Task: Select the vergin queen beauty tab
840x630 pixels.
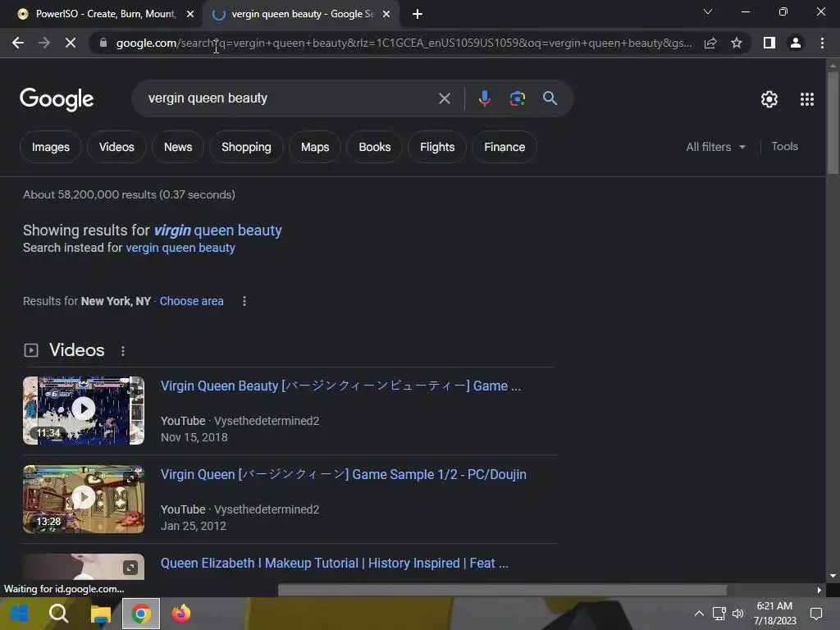Action: point(301,14)
